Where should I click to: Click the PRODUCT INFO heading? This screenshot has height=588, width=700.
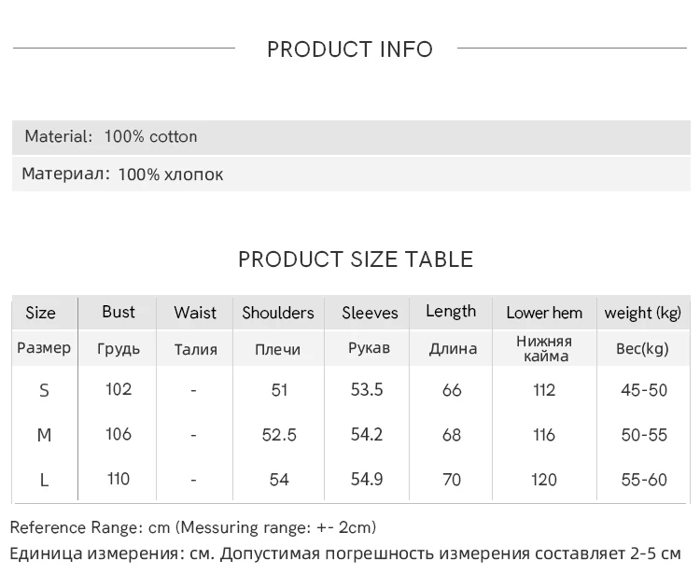tap(350, 49)
